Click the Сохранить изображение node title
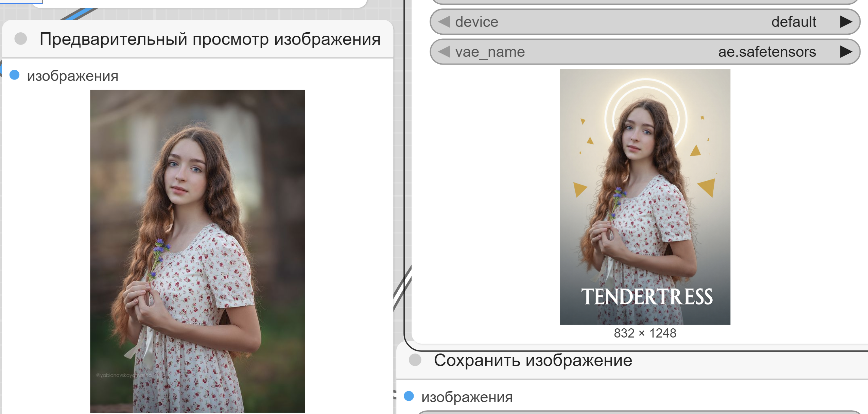This screenshot has height=414, width=868. 533,360
